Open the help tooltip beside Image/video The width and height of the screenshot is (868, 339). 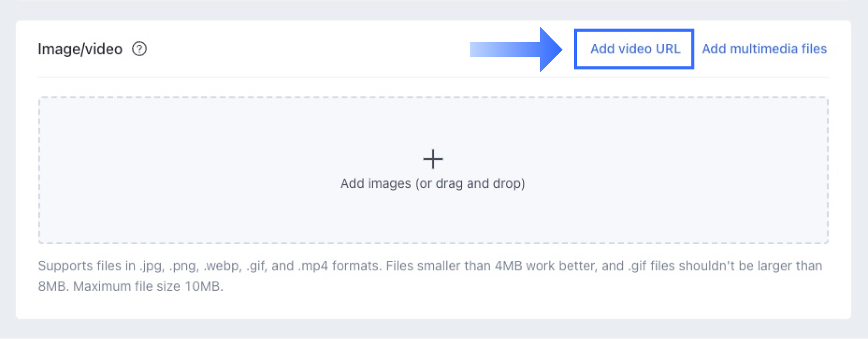pyautogui.click(x=139, y=49)
